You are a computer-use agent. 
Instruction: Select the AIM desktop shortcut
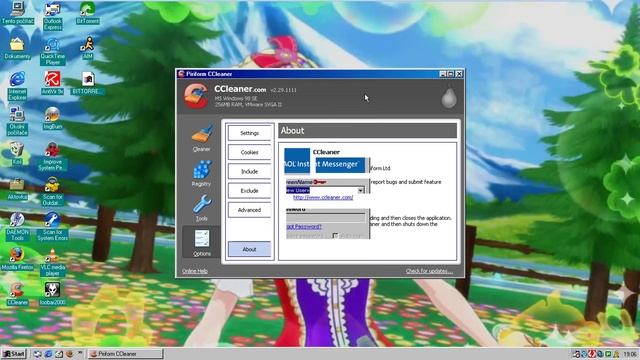click(x=87, y=48)
